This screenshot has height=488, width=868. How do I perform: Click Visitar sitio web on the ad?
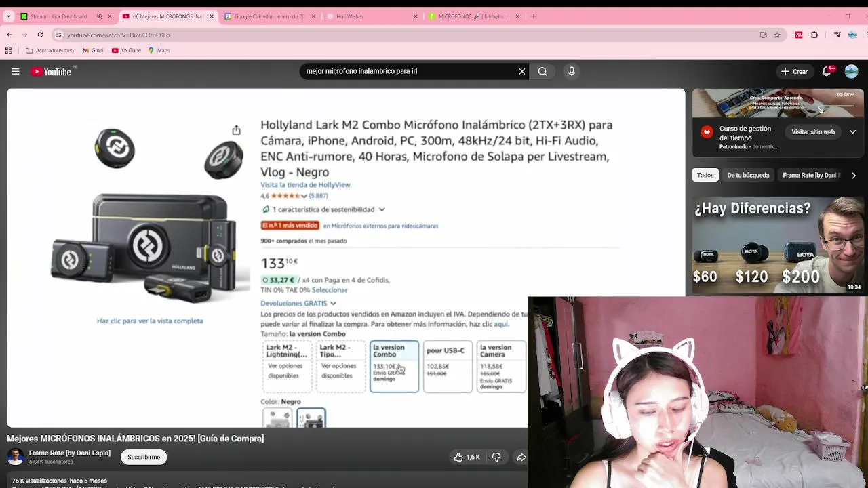pos(813,132)
